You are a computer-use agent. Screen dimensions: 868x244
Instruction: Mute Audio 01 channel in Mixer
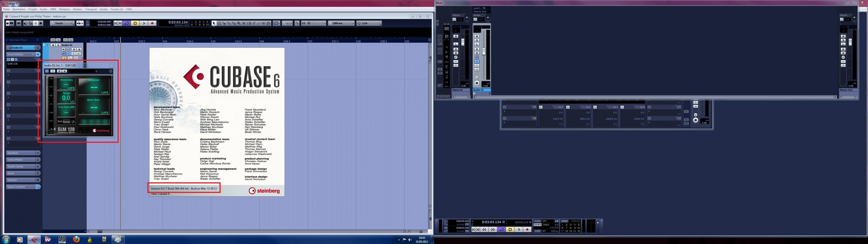[x=477, y=36]
